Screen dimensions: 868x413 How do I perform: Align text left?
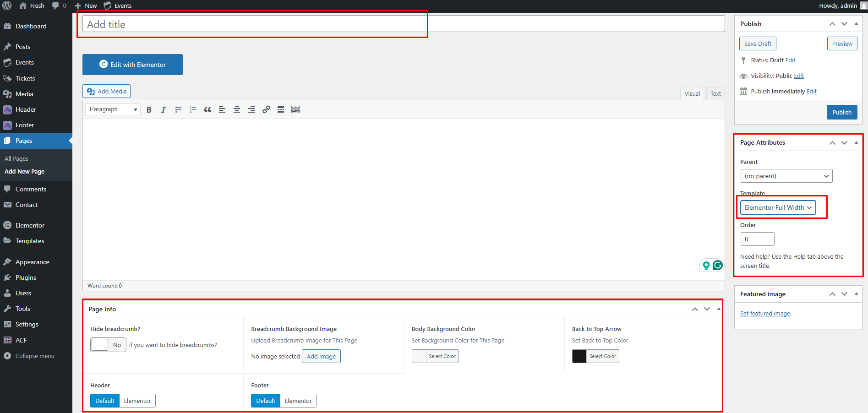(222, 109)
